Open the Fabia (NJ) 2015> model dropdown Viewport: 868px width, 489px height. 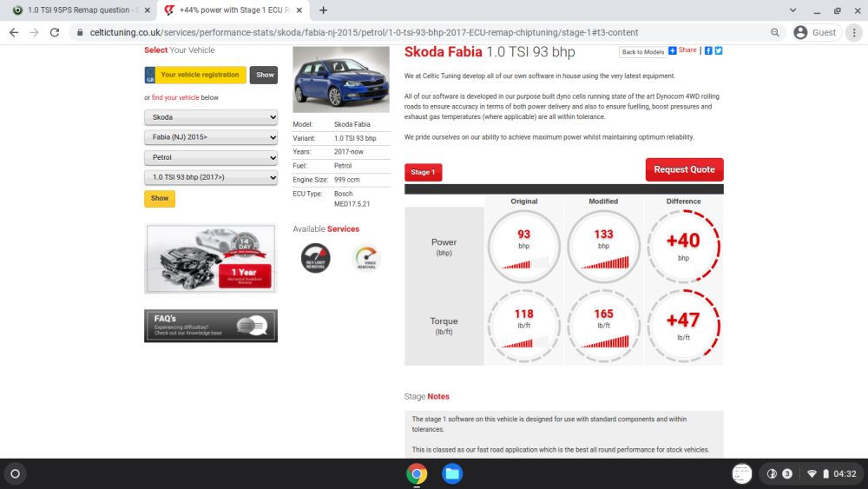click(x=211, y=137)
